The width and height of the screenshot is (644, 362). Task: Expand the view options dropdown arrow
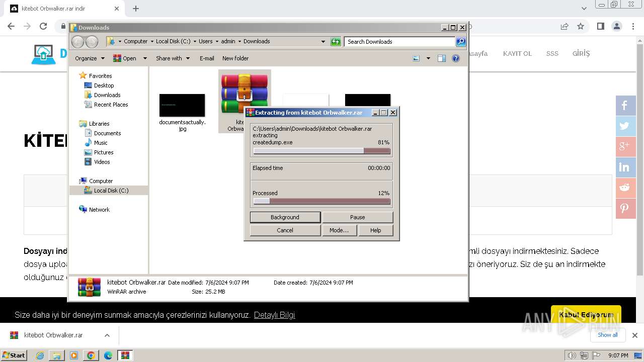[x=428, y=58]
